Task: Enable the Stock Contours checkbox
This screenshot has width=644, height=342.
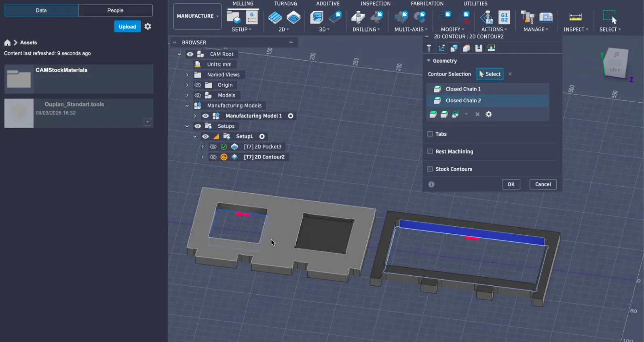Action: [430, 169]
